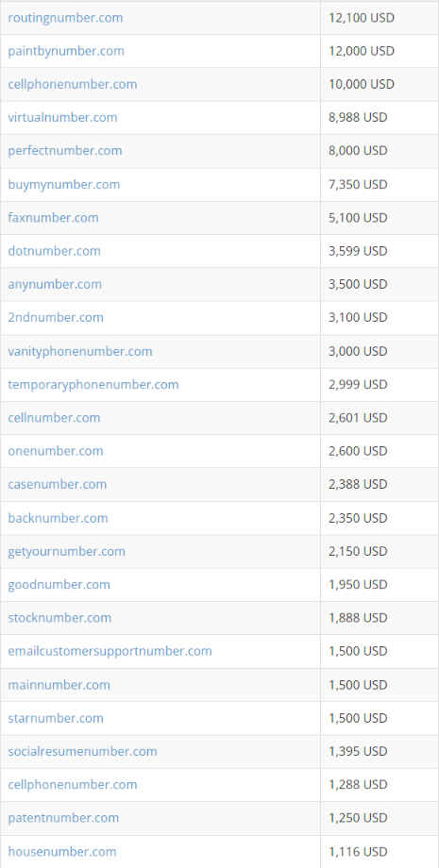The image size is (439, 868).
Task: Open the paintbynumber.com domain link
Action: tap(66, 51)
